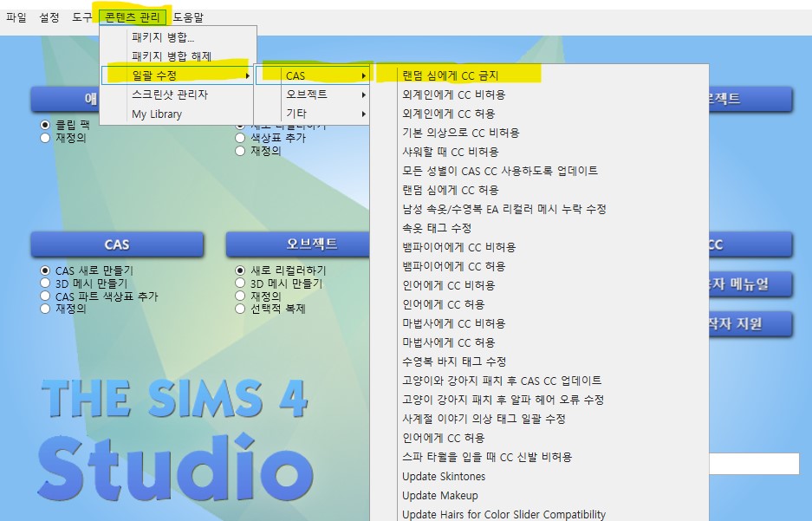Choose 사계절 이야기 의상 태그 일괄 수정
Viewport: 812px width, 521px height.
539,419
